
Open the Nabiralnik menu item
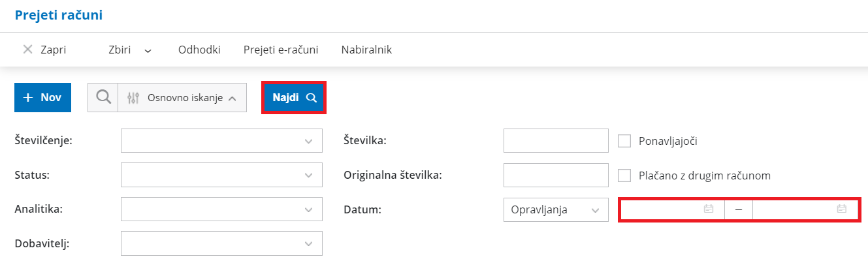(x=366, y=50)
